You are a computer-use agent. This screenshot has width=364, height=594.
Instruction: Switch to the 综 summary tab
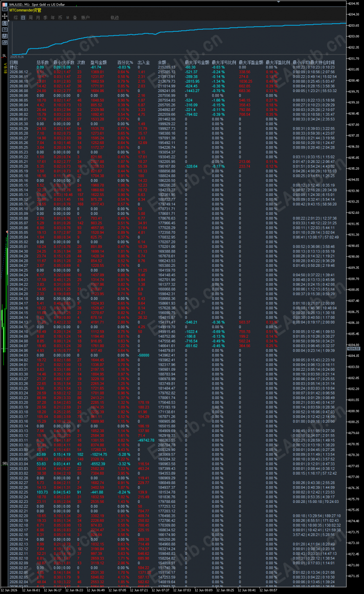(16, 17)
